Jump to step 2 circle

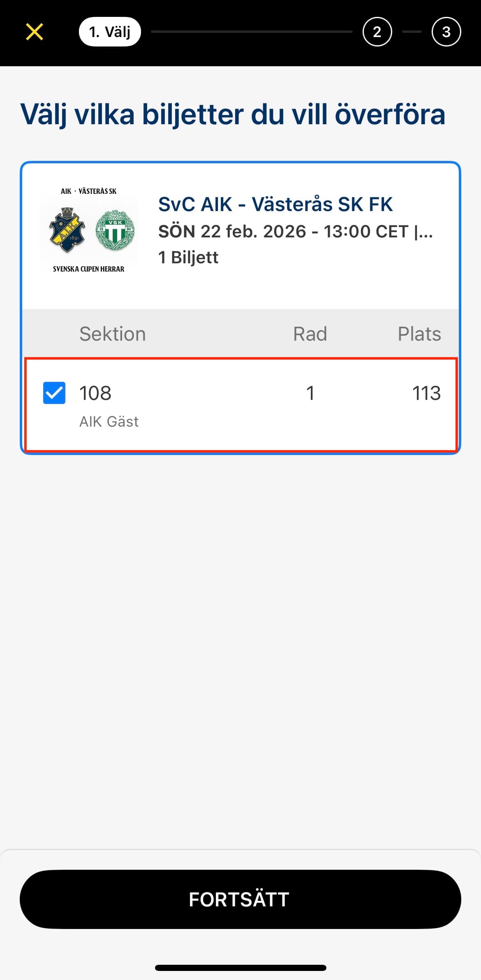pos(377,32)
